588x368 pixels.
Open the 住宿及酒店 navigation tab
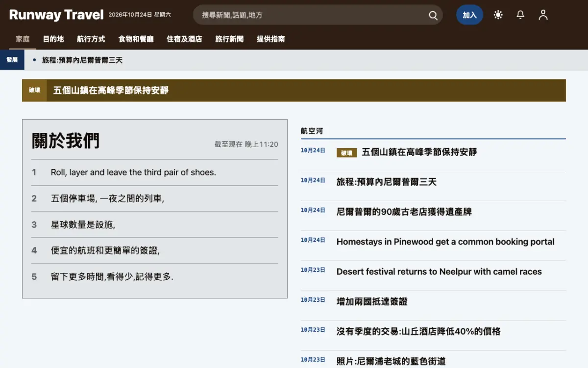tap(184, 39)
